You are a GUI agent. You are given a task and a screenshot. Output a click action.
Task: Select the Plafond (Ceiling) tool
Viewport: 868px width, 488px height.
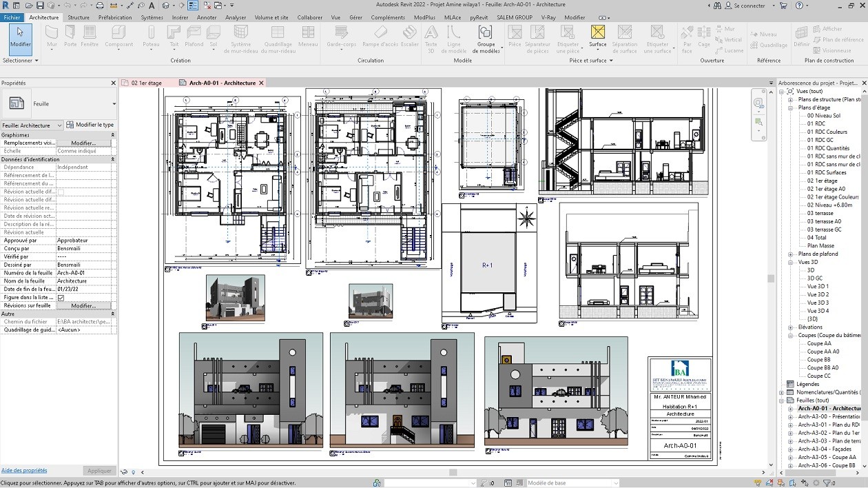pos(193,36)
